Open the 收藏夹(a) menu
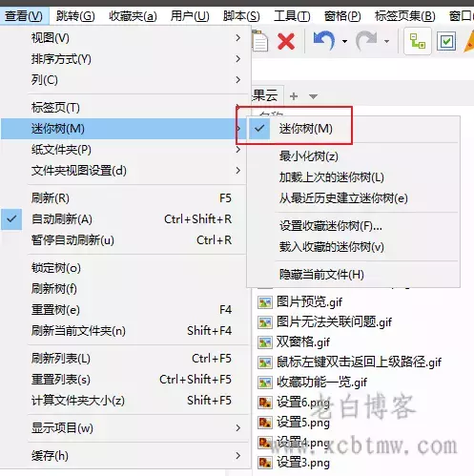The image size is (474, 476). point(133,16)
